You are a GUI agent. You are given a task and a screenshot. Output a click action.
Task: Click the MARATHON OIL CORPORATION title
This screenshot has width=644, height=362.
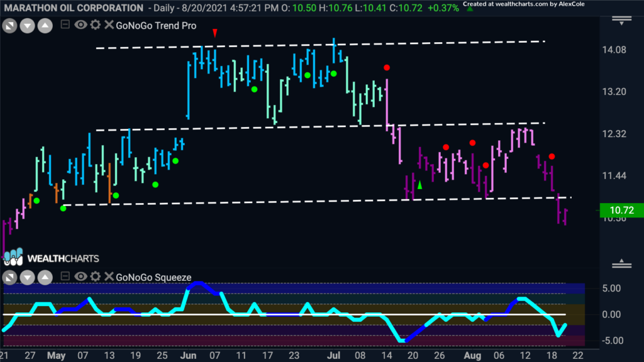pos(74,8)
